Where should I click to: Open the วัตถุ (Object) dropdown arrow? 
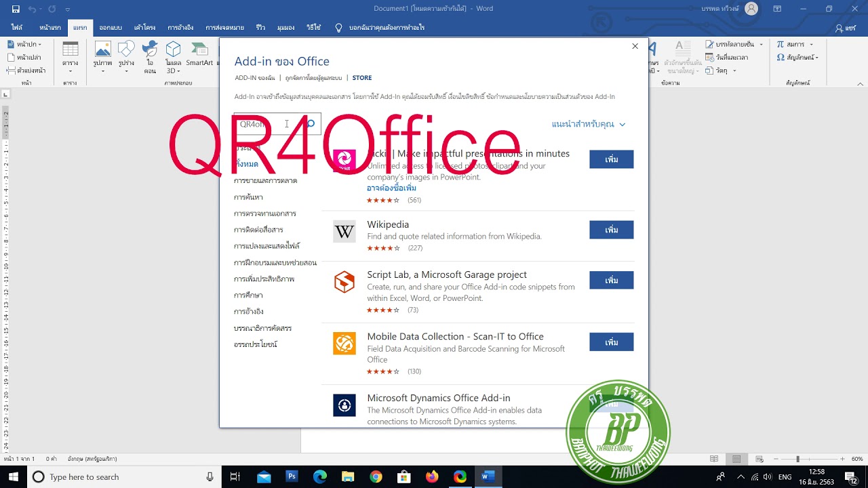tap(735, 70)
